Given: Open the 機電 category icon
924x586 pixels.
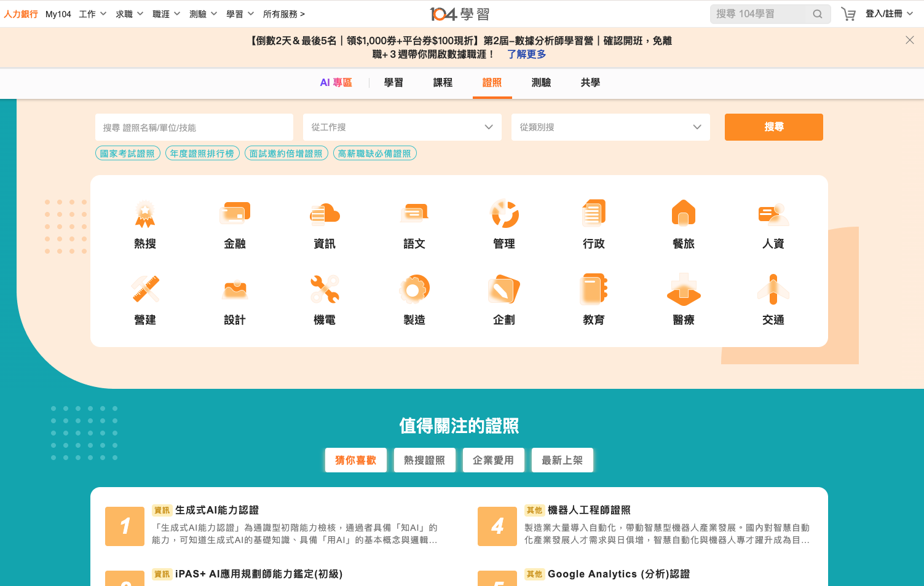Looking at the screenshot, I should 325,289.
